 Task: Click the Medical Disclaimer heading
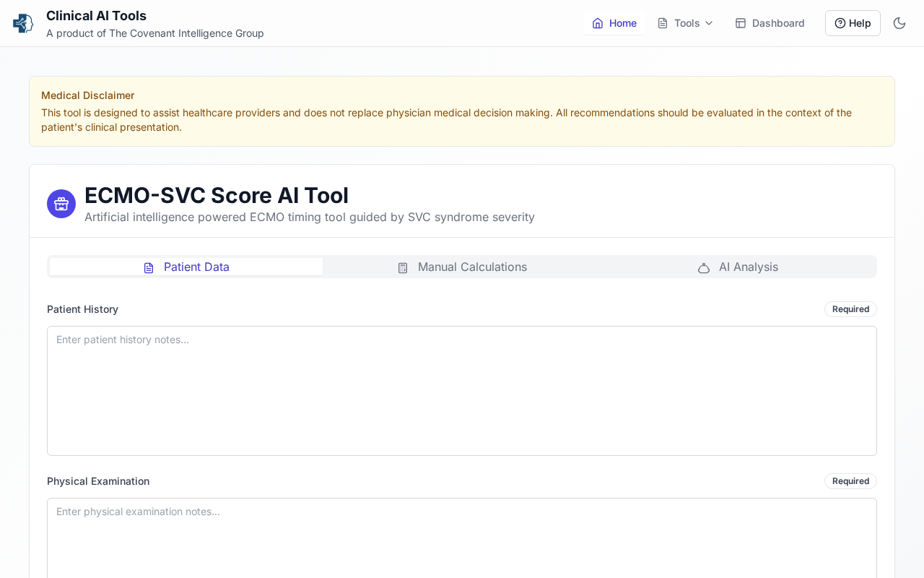[x=87, y=95]
